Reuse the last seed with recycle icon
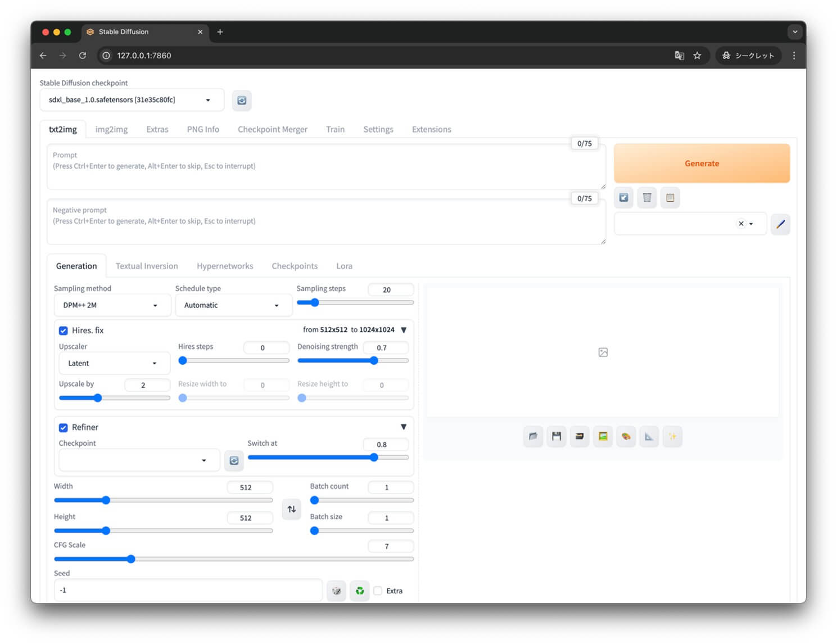This screenshot has height=644, width=837. (x=360, y=591)
